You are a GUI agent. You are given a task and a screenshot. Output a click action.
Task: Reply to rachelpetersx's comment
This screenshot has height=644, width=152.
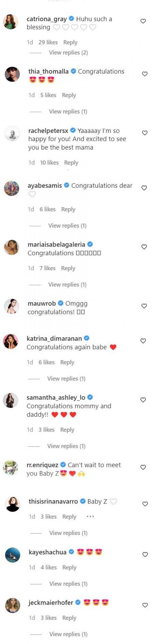(x=71, y=162)
